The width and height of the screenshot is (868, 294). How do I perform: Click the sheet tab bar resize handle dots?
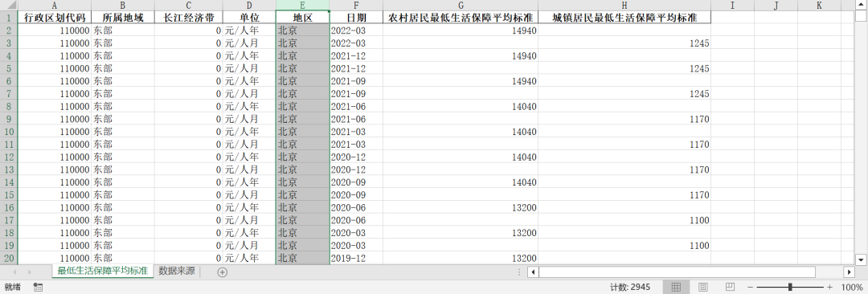coord(518,272)
